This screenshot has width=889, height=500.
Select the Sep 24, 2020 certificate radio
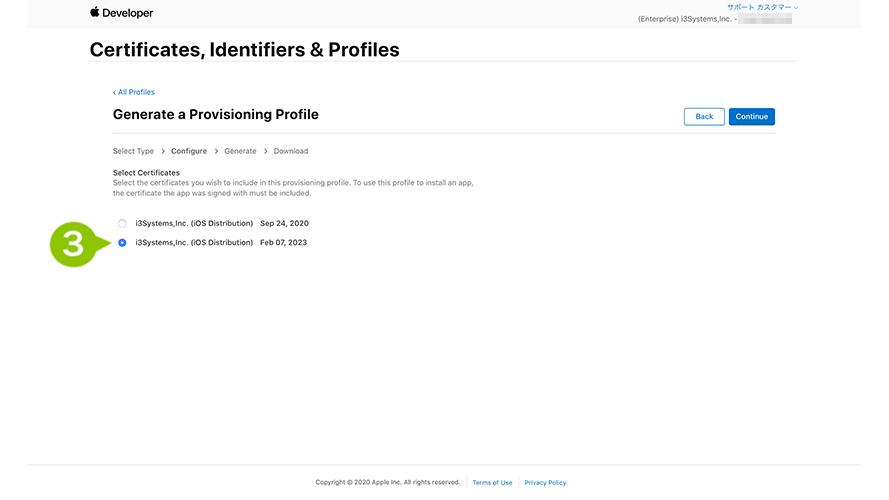click(x=122, y=223)
